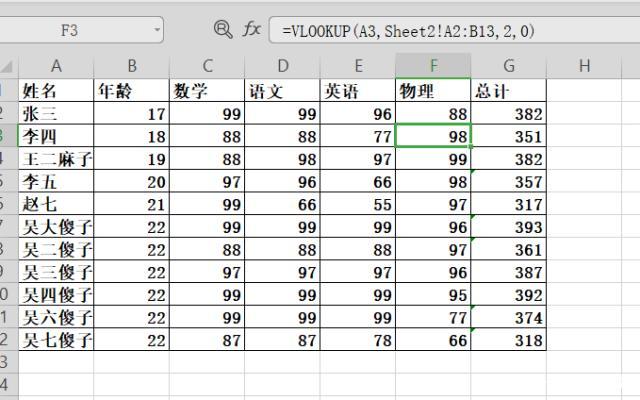
Task: Select the cell containing 吴大傻子
Action: tap(56, 226)
